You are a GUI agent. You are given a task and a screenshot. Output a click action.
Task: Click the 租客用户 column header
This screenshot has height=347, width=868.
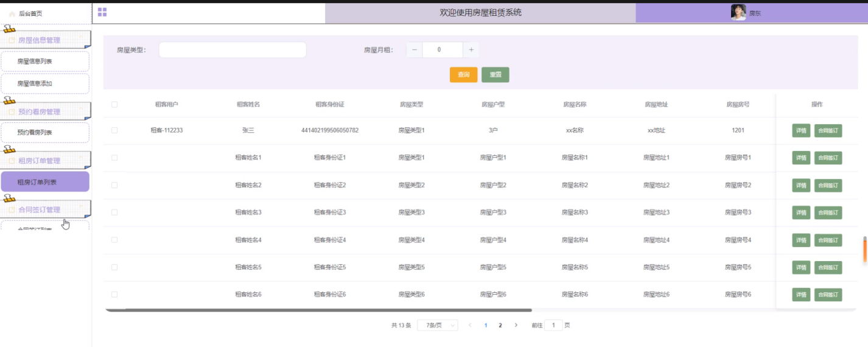pos(167,105)
